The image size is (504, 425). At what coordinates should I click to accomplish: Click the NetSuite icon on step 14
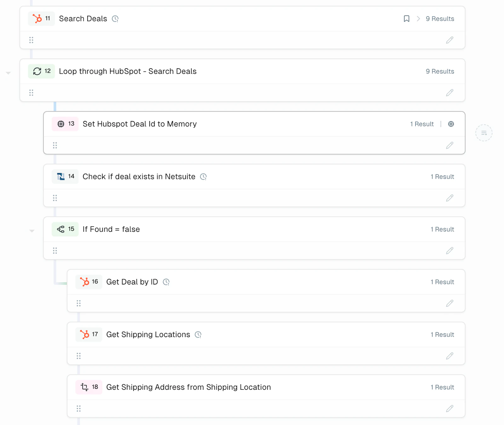61,176
